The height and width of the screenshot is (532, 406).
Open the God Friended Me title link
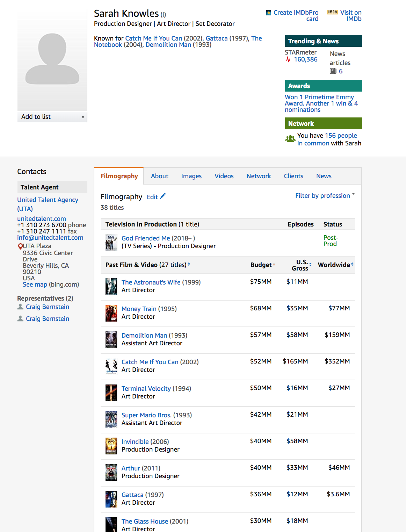146,238
